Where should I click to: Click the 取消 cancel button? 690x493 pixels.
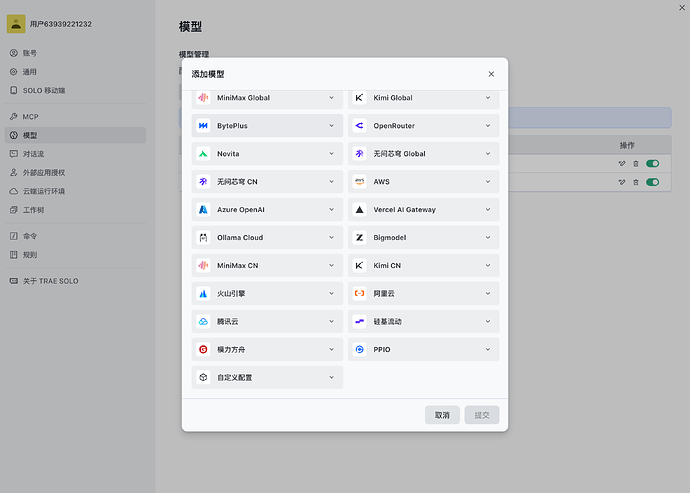(442, 415)
